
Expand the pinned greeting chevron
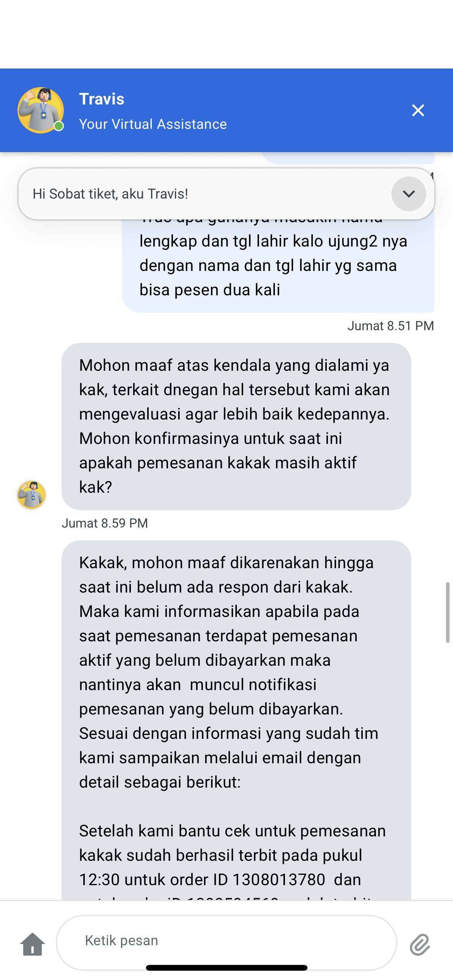coord(409,194)
